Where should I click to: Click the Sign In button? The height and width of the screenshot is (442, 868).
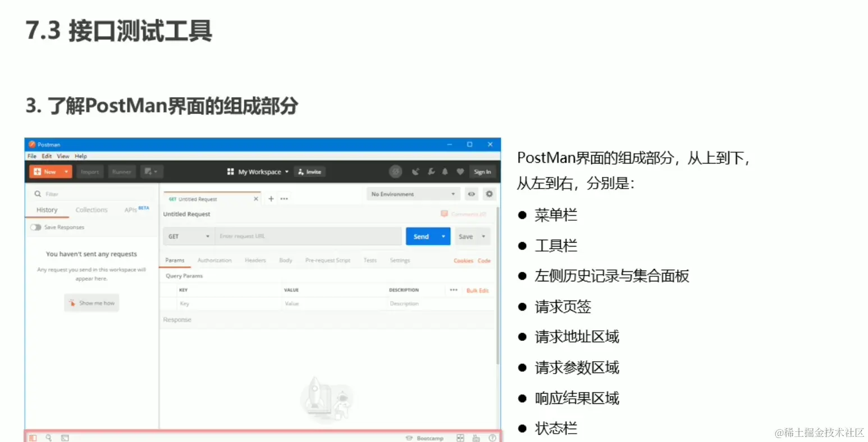pyautogui.click(x=482, y=172)
